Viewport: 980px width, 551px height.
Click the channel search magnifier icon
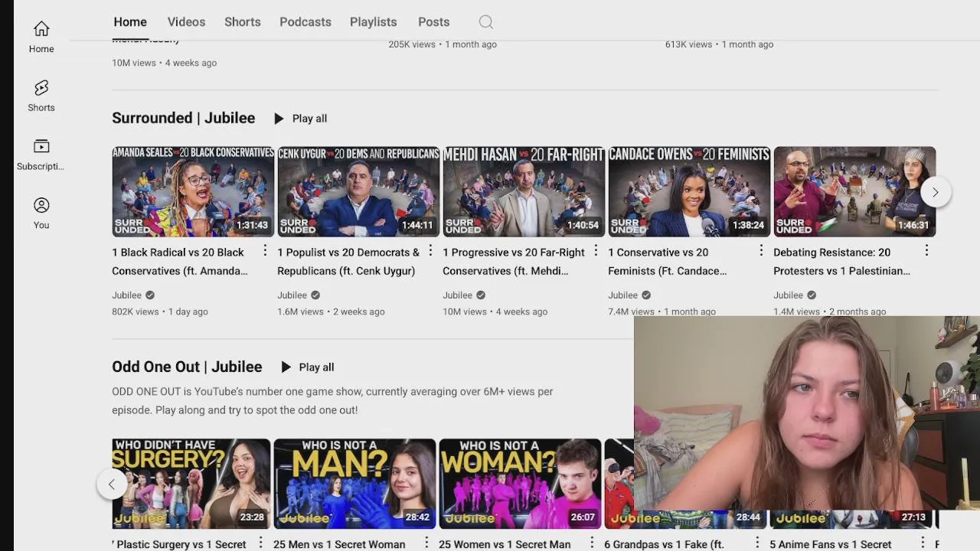[486, 22]
